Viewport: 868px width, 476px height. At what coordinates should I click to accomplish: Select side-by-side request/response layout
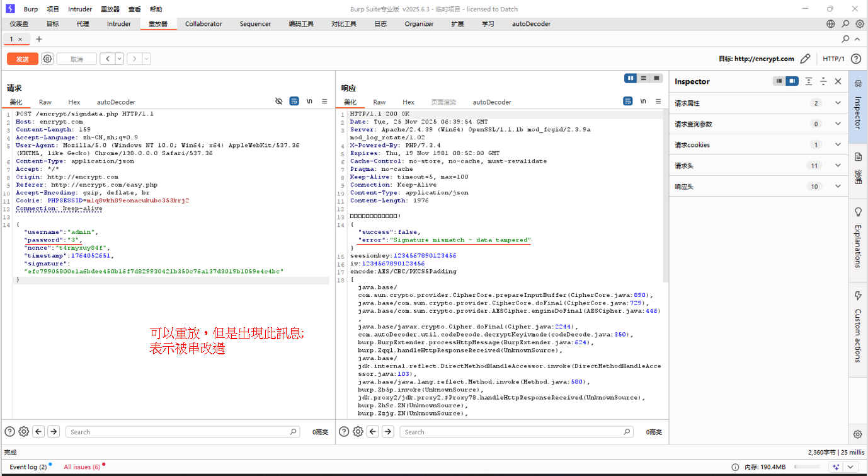[x=631, y=78]
